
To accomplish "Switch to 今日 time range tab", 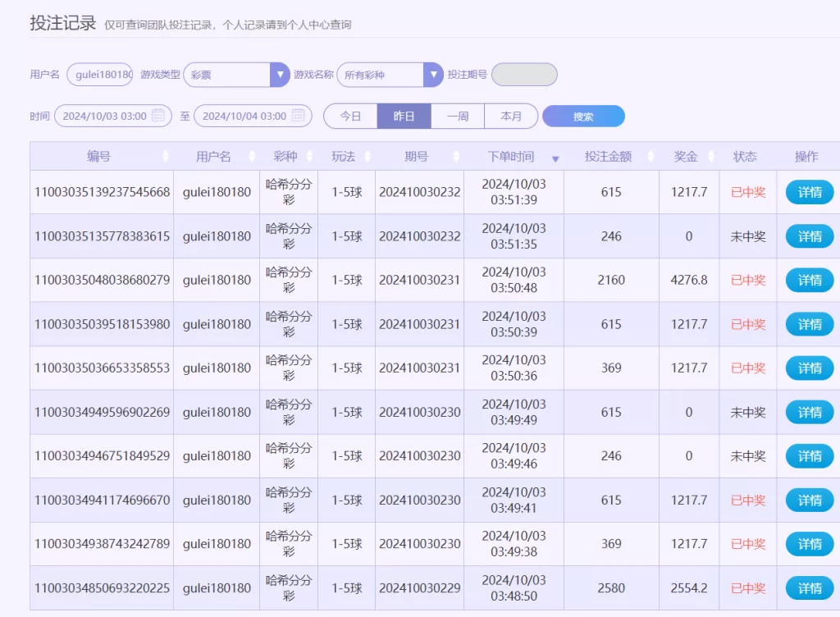I will 350,117.
